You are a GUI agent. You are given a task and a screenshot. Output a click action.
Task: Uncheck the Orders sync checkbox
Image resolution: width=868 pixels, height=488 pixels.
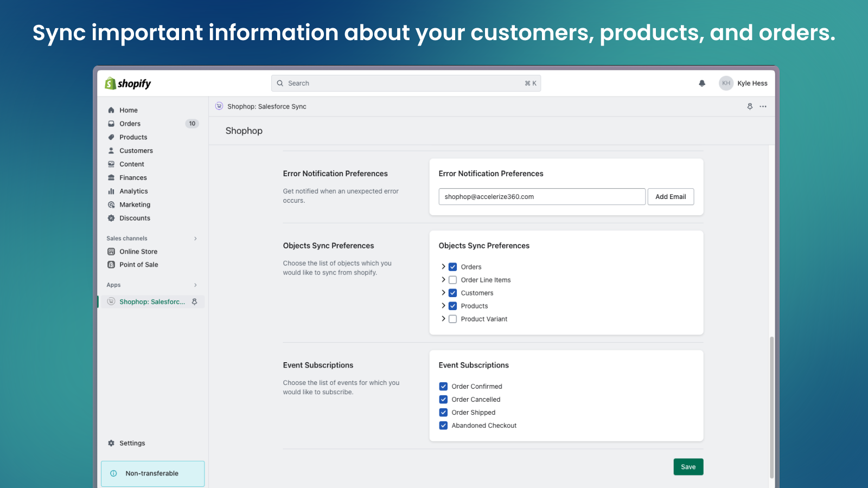click(x=452, y=267)
